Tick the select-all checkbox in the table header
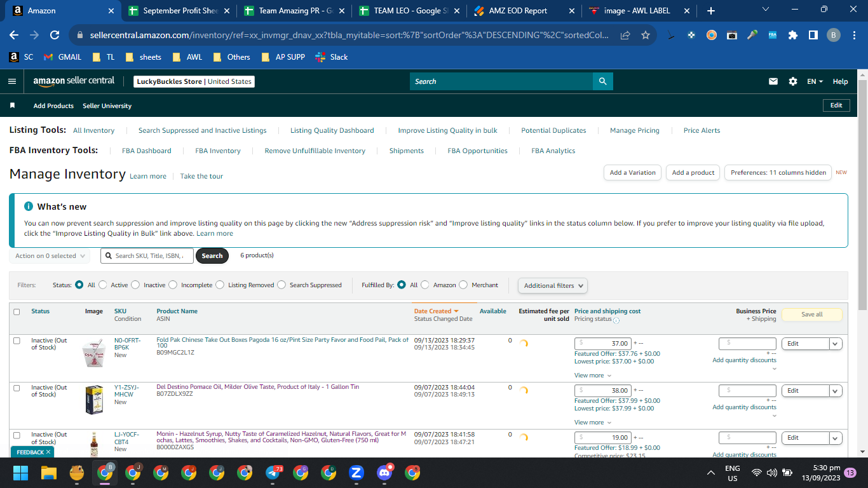The height and width of the screenshot is (488, 868). (17, 312)
